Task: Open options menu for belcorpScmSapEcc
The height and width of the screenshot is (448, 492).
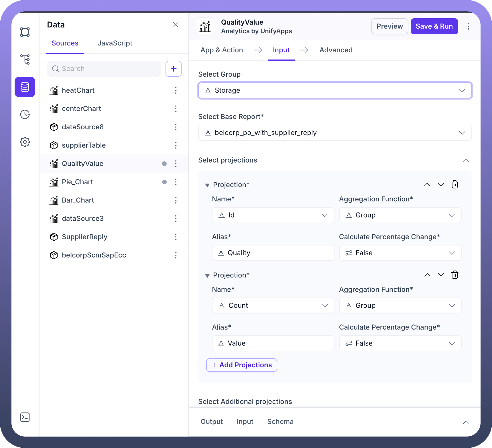Action: click(176, 255)
